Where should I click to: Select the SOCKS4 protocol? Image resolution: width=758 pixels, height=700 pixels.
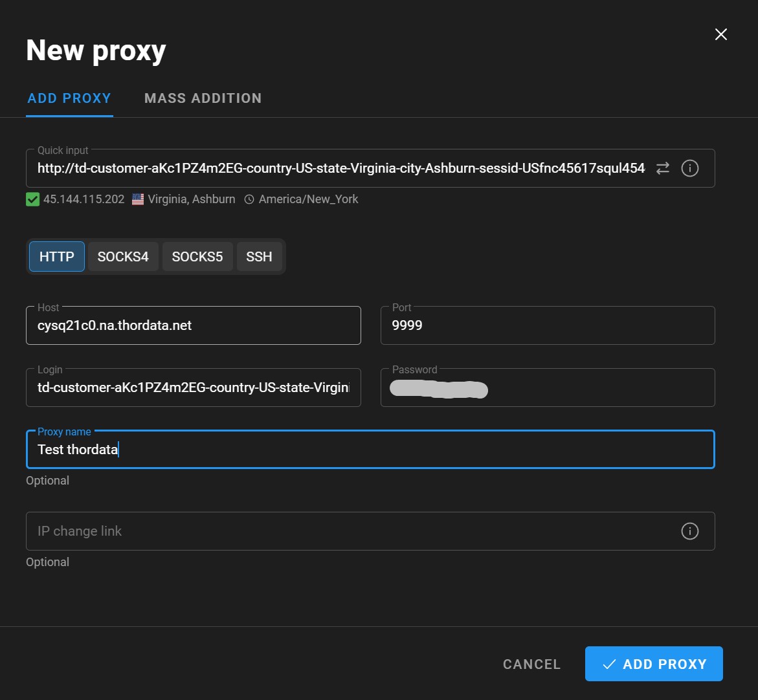(x=123, y=257)
